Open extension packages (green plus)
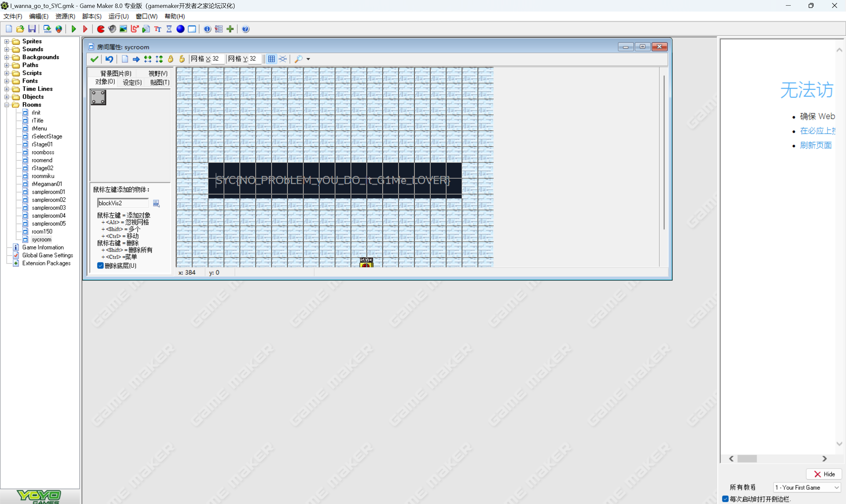The height and width of the screenshot is (504, 846). tap(230, 29)
